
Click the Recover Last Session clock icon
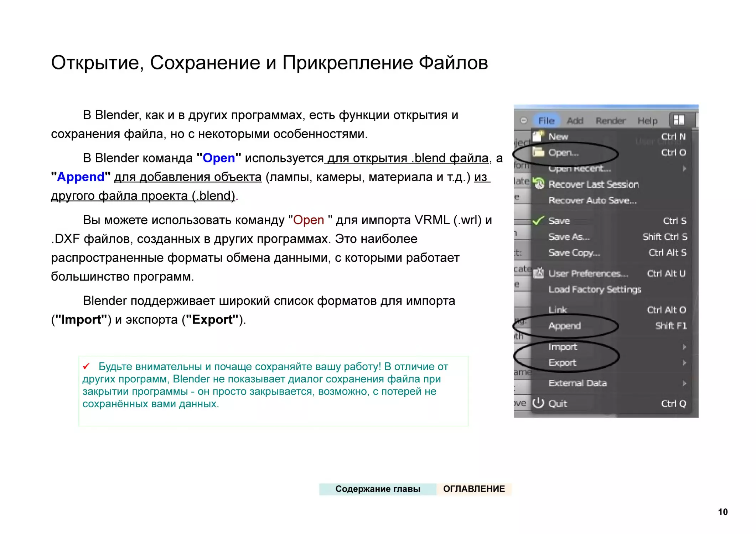point(539,184)
